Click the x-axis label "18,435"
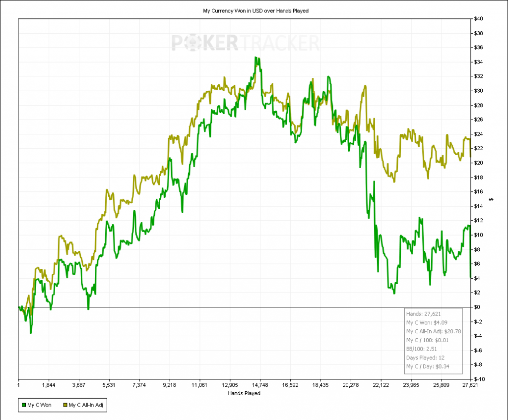Viewport: 508px width, 420px height. click(x=320, y=385)
